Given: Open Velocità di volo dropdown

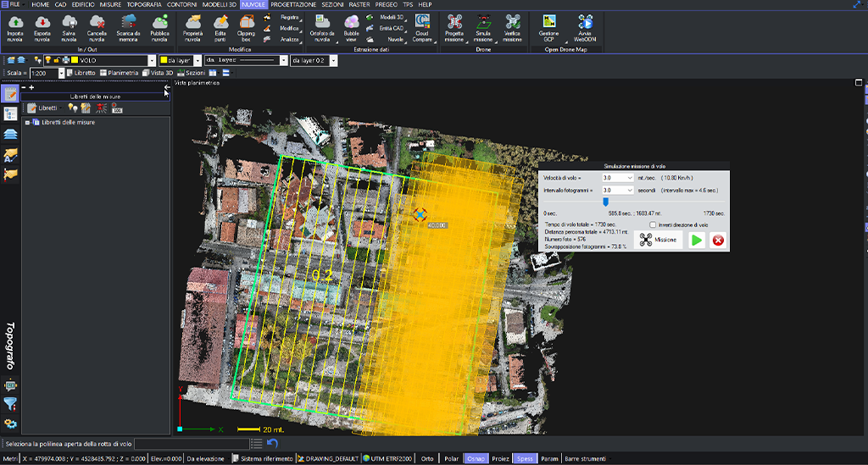Looking at the screenshot, I should (x=630, y=178).
